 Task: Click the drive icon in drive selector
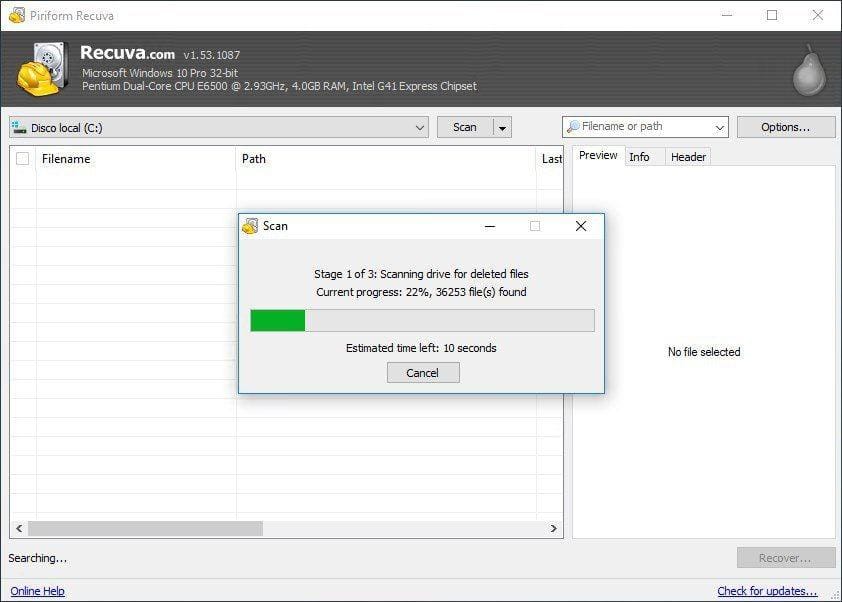20,128
